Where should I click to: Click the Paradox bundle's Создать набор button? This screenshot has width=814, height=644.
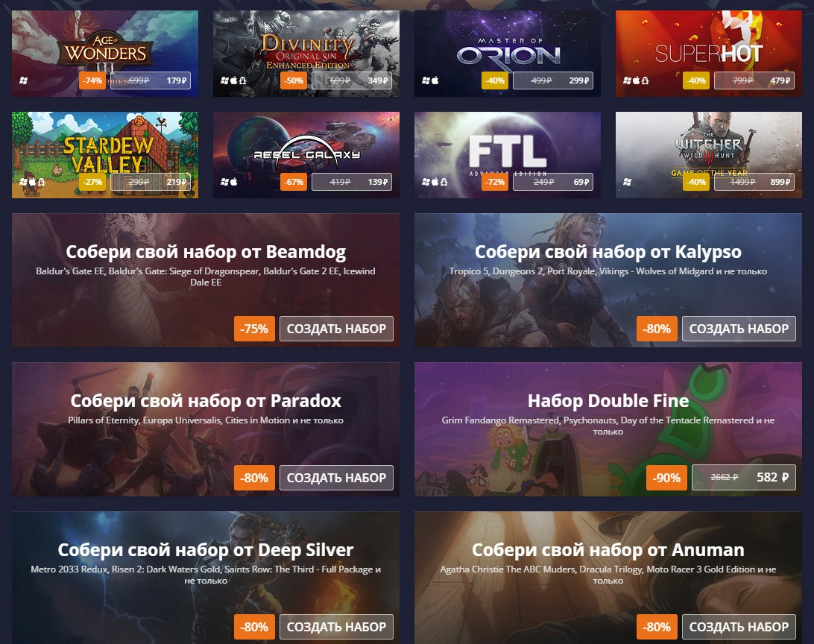click(336, 478)
